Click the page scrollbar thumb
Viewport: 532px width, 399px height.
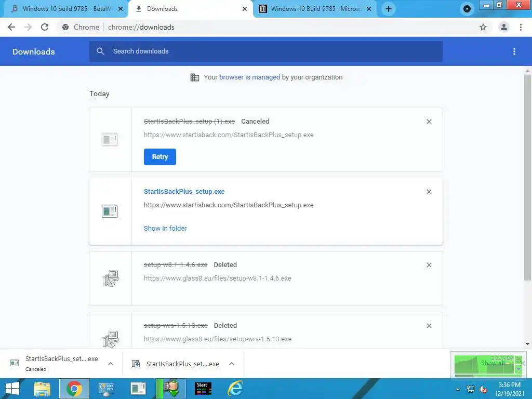click(x=527, y=177)
